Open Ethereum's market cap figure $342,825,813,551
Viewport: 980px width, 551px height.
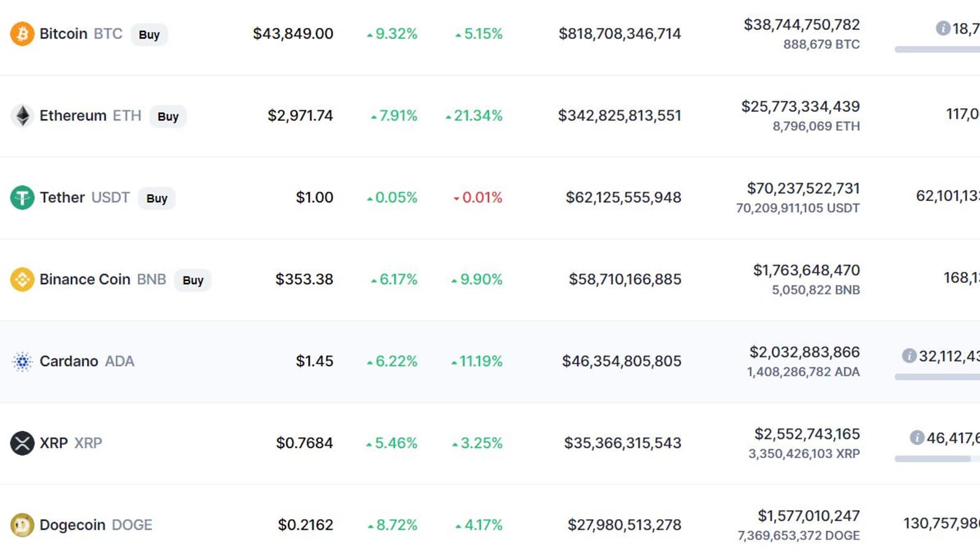coord(619,116)
